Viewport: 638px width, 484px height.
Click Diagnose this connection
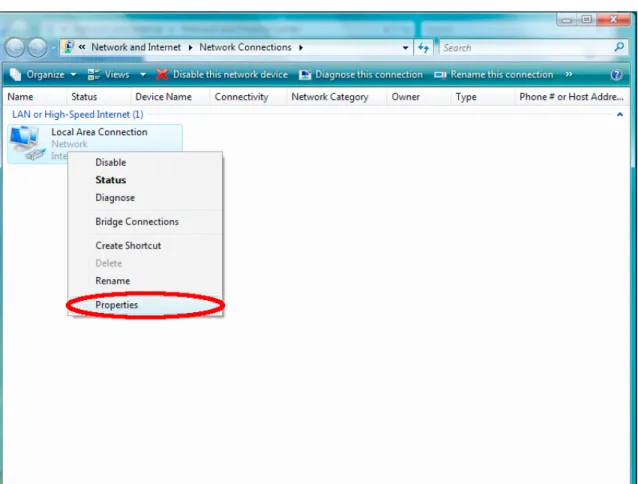361,74
